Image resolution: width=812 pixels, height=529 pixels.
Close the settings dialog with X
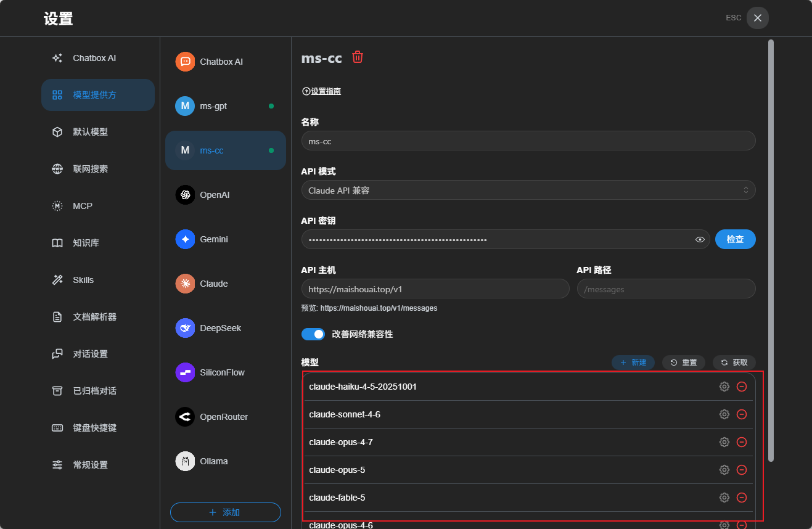point(758,18)
